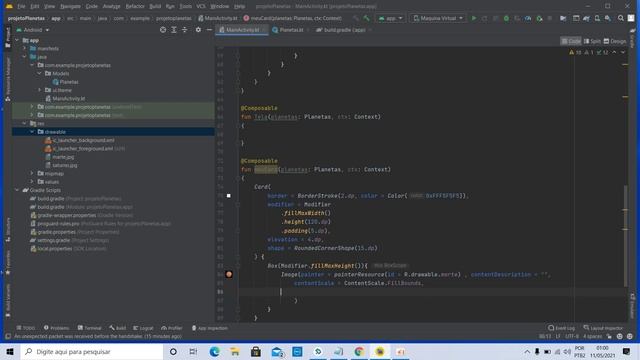The height and width of the screenshot is (360, 640).
Task: Open the Build tool window
Action: 118,328
